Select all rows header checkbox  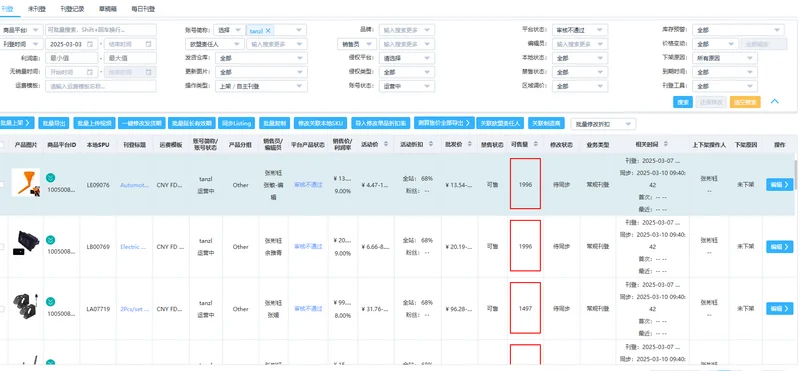coord(2,145)
